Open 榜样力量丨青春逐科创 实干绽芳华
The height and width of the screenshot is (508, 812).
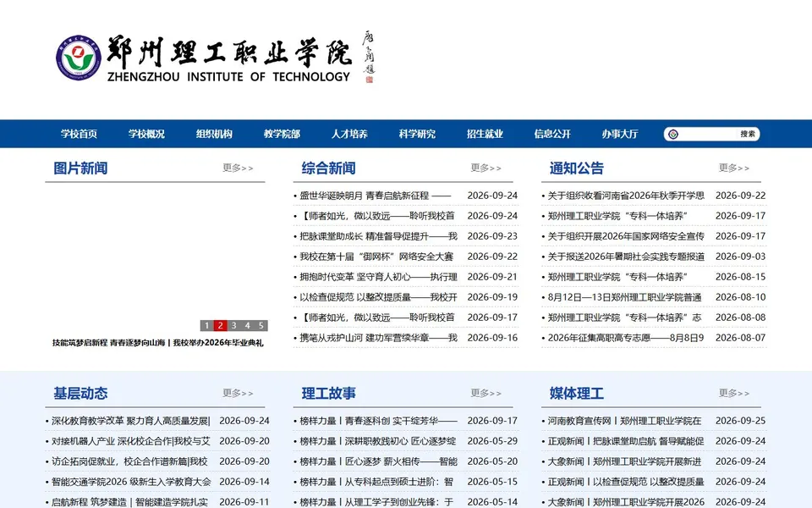(x=379, y=421)
